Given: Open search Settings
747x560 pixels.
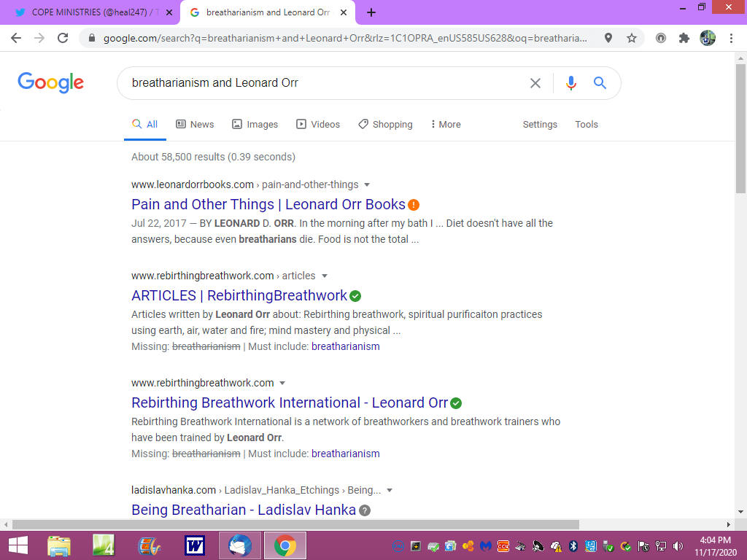Looking at the screenshot, I should tap(540, 124).
